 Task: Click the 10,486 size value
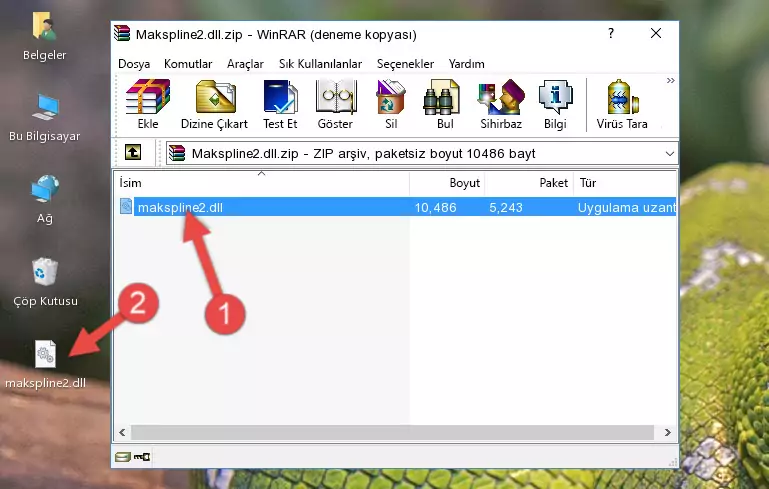point(436,207)
